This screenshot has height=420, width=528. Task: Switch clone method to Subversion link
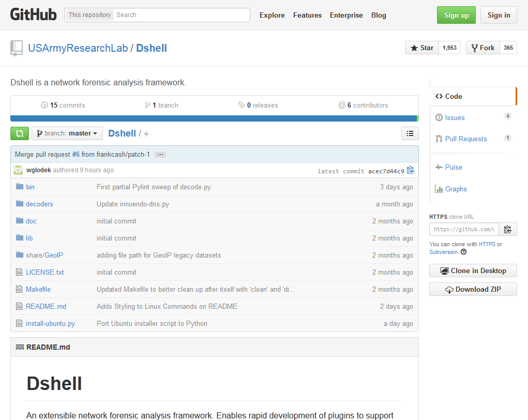(444, 252)
